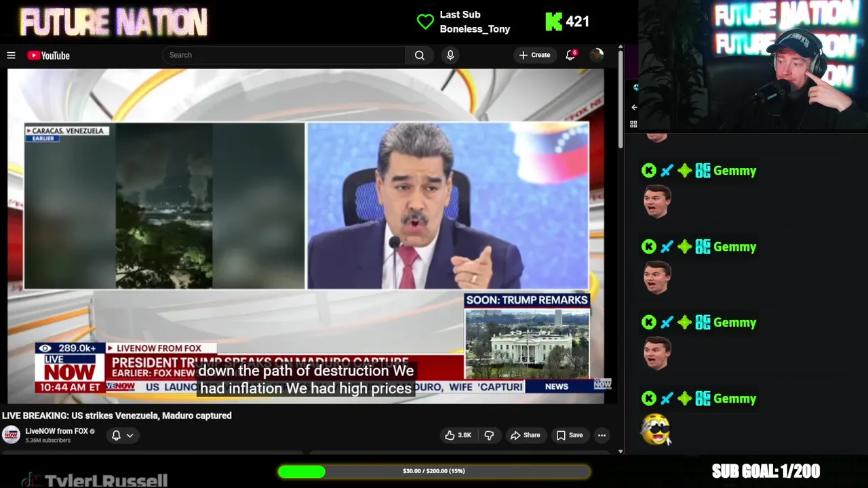Screen dimensions: 868x488
Task: Click the green Kick logo next to 421
Action: (x=553, y=22)
